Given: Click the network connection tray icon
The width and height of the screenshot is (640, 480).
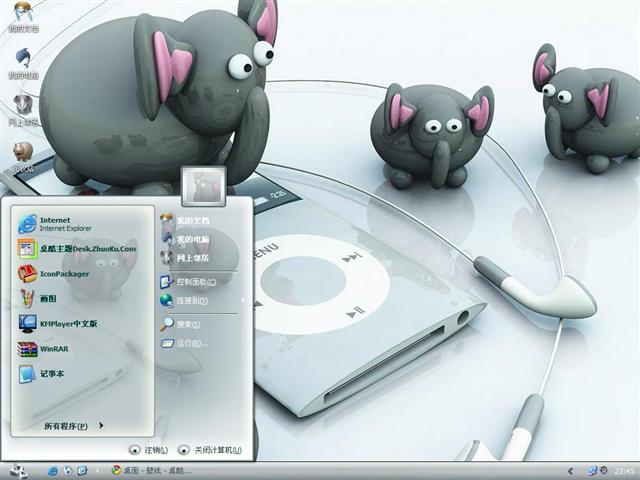Looking at the screenshot, I should coord(593,471).
